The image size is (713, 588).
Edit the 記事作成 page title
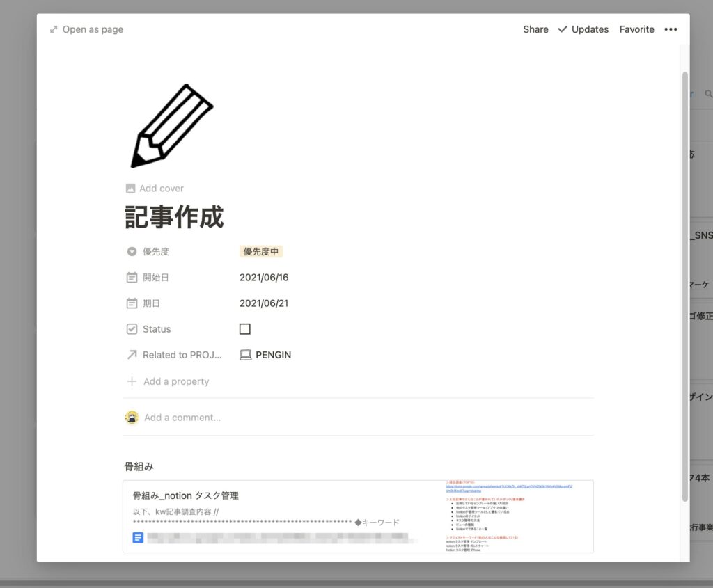click(175, 216)
